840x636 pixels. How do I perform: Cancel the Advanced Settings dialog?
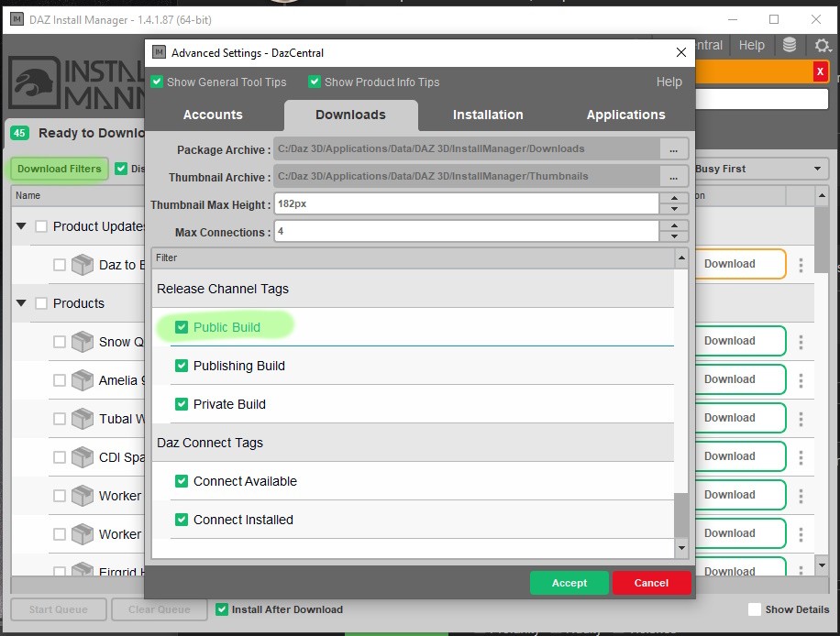click(x=651, y=583)
